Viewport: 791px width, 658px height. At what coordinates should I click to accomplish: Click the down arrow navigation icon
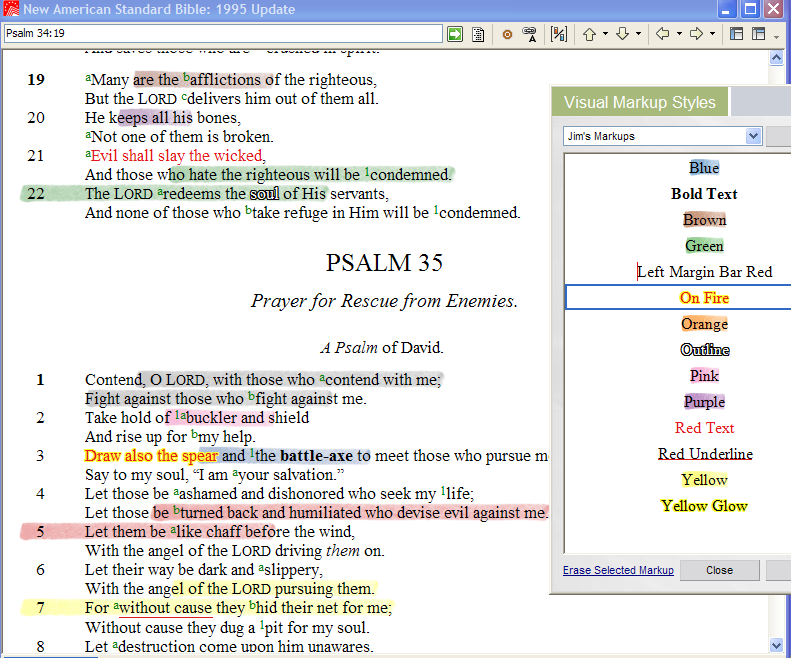623,34
